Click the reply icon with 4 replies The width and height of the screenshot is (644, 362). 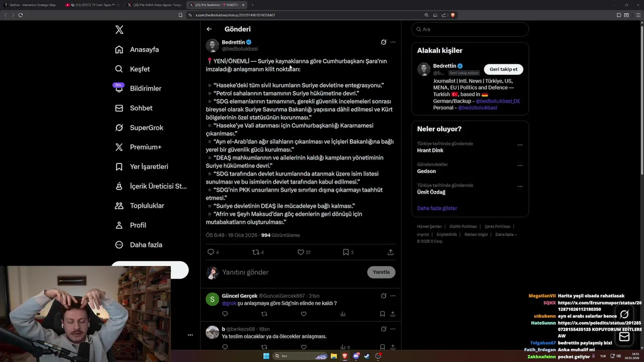pos(211,252)
